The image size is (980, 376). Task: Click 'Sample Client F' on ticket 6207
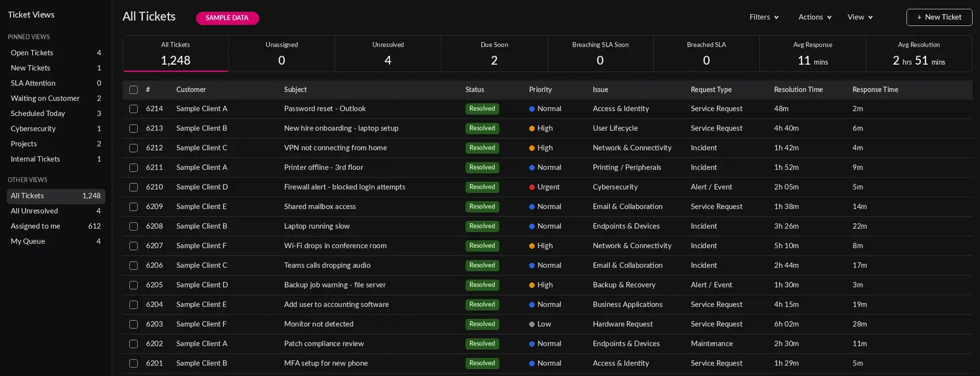[x=201, y=246]
